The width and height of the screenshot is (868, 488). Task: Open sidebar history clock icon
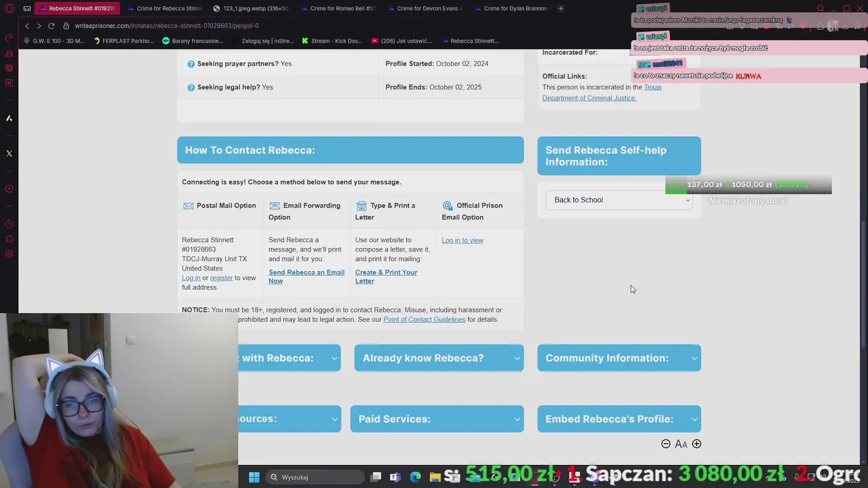9,224
